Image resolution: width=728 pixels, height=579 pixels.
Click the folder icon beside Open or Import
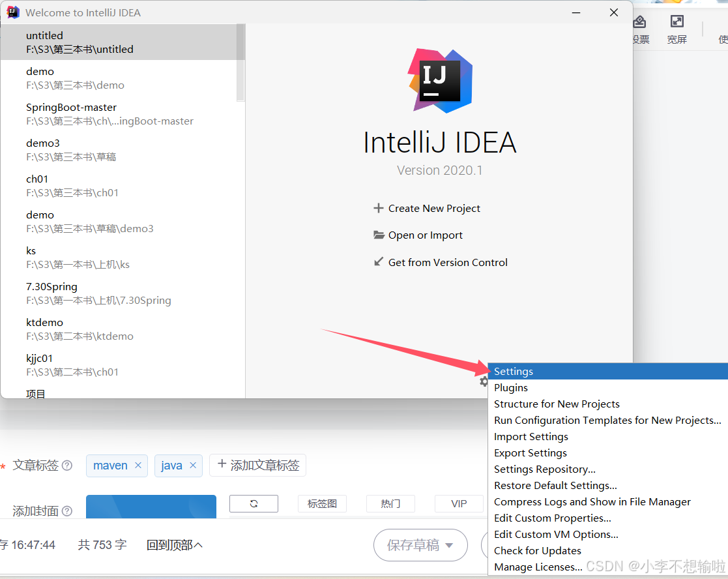379,235
